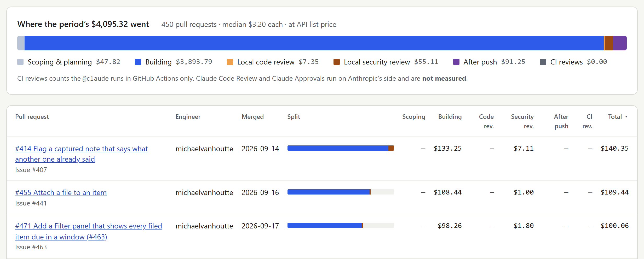Click the Engineer column header
This screenshot has width=644, height=259.
pyautogui.click(x=188, y=117)
